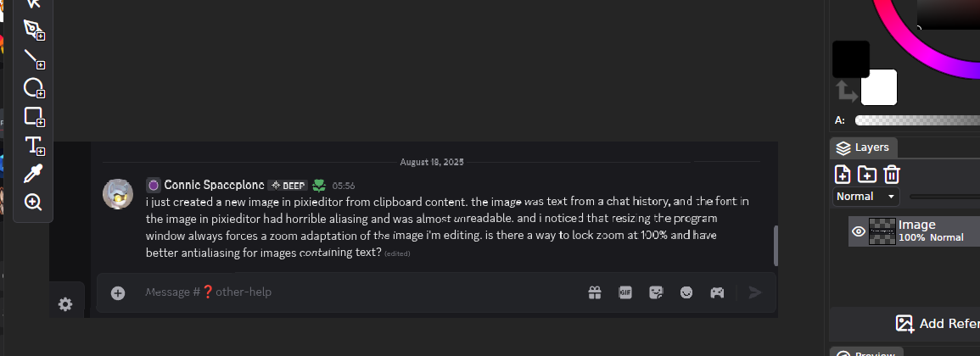Adjust the alpha transparency slider
This screenshot has width=980, height=356.
916,120
